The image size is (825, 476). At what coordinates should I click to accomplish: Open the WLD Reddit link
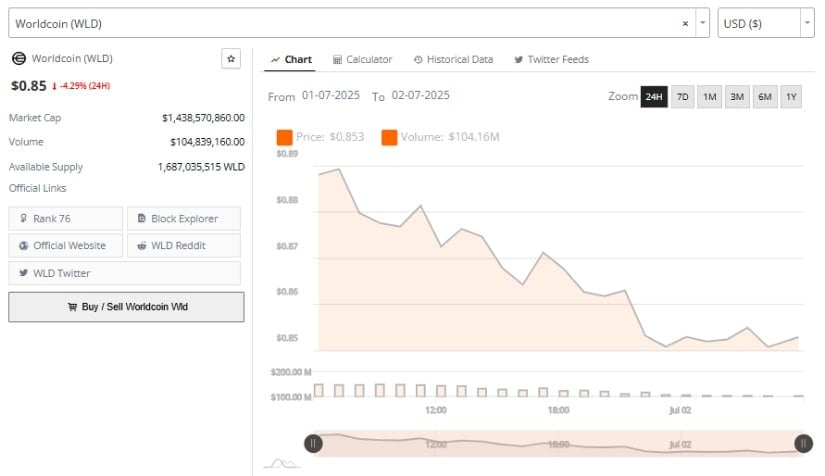coord(184,246)
